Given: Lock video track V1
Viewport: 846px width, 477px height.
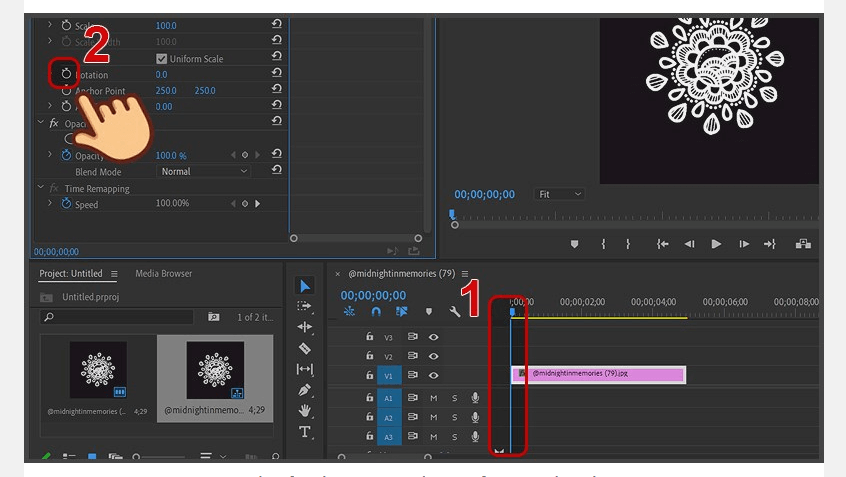Looking at the screenshot, I should coord(370,374).
